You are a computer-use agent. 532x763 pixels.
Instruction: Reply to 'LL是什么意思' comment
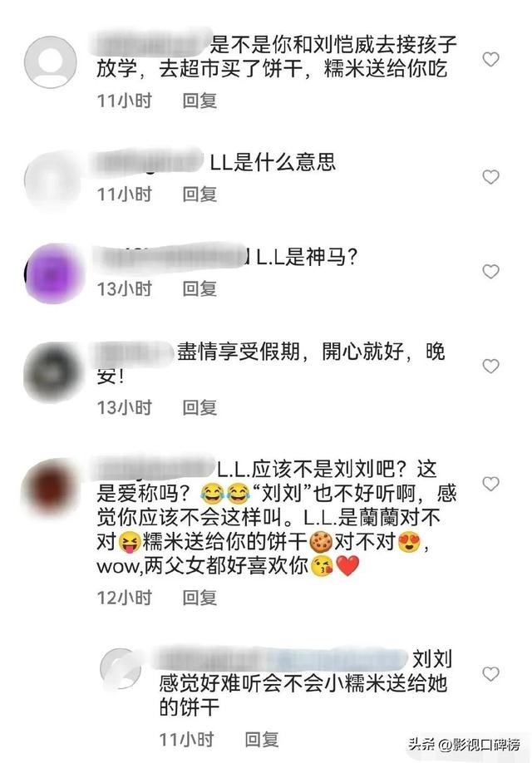click(199, 194)
